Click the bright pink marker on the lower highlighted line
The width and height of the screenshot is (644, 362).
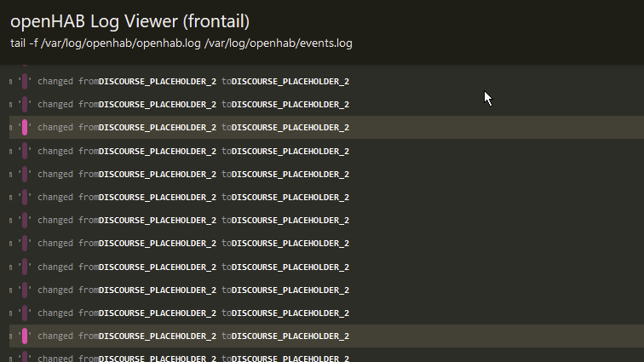tap(25, 336)
